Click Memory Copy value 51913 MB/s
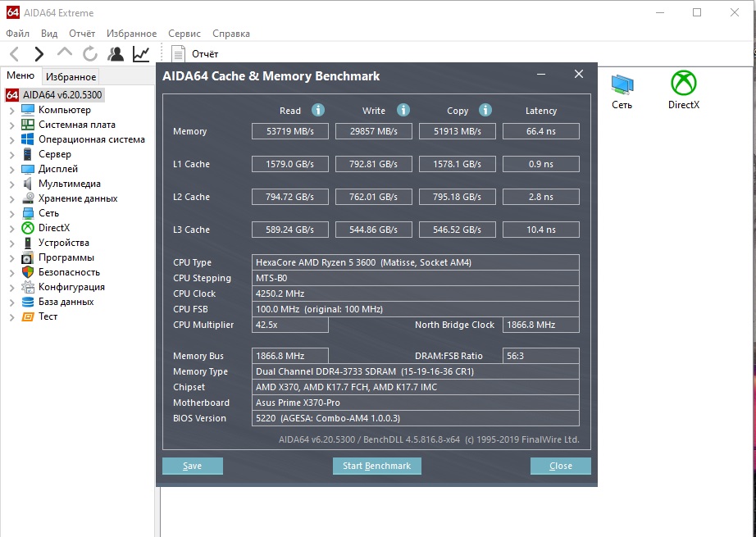 coord(457,131)
